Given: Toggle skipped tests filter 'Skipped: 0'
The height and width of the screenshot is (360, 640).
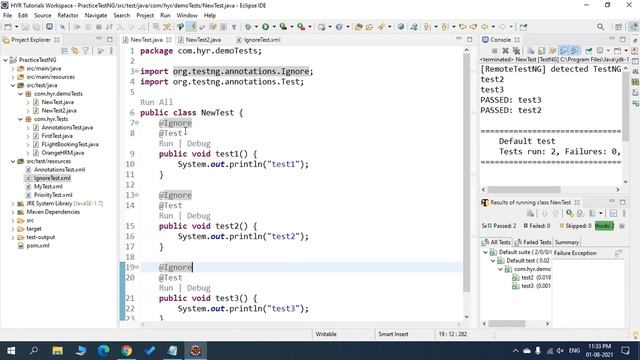Looking at the screenshot, I should click(x=576, y=226).
